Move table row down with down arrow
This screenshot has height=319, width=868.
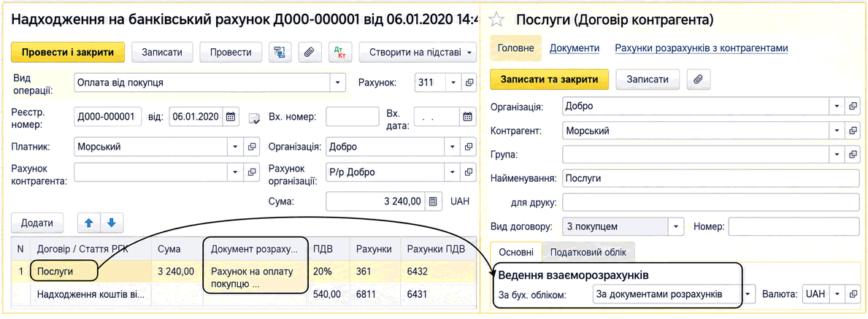tap(111, 223)
